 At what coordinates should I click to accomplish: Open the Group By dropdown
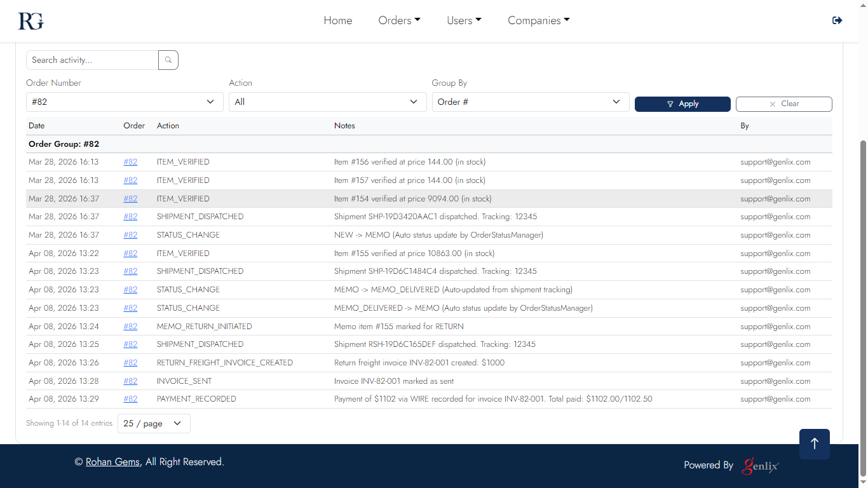[x=530, y=102]
